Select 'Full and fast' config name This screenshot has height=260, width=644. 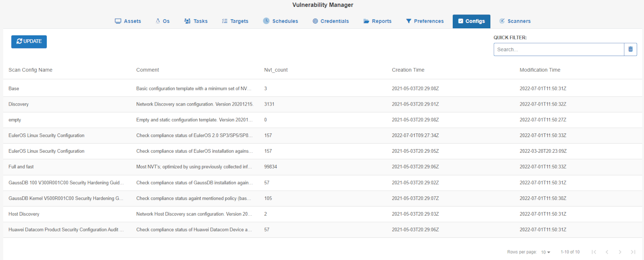pos(21,167)
